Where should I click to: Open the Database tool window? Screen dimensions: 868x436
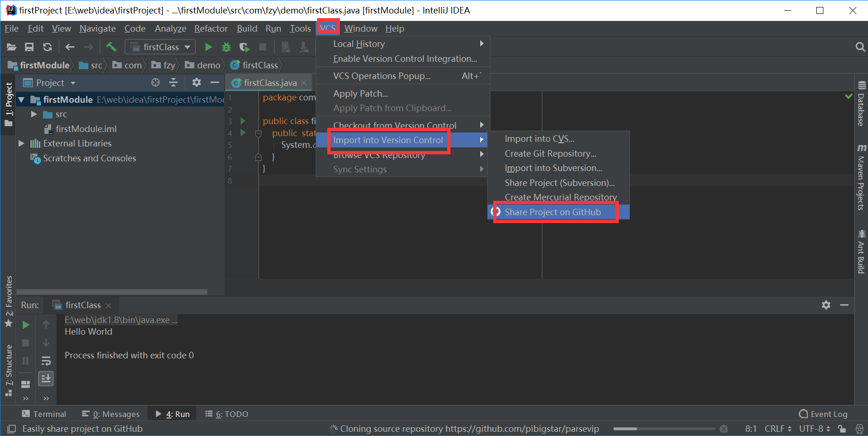861,104
